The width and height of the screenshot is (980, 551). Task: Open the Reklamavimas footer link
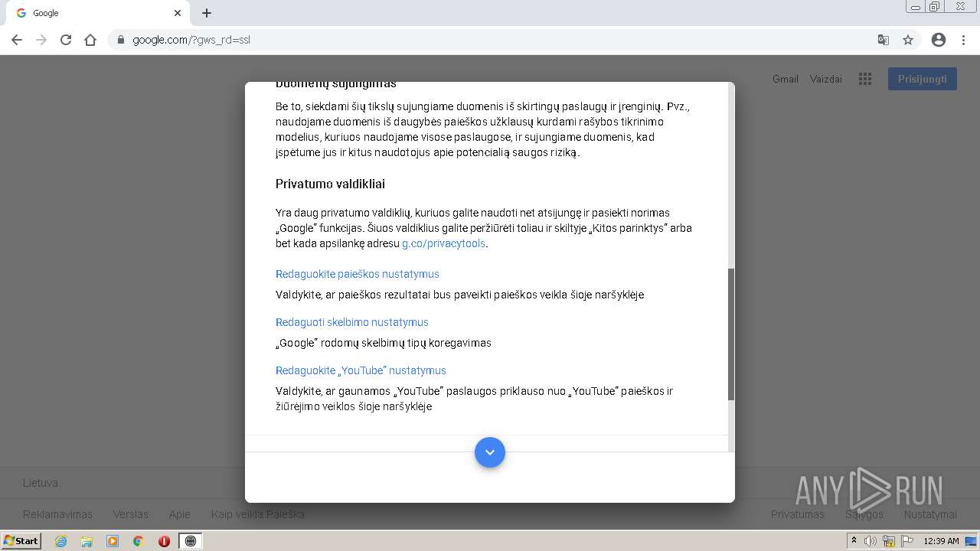[57, 514]
